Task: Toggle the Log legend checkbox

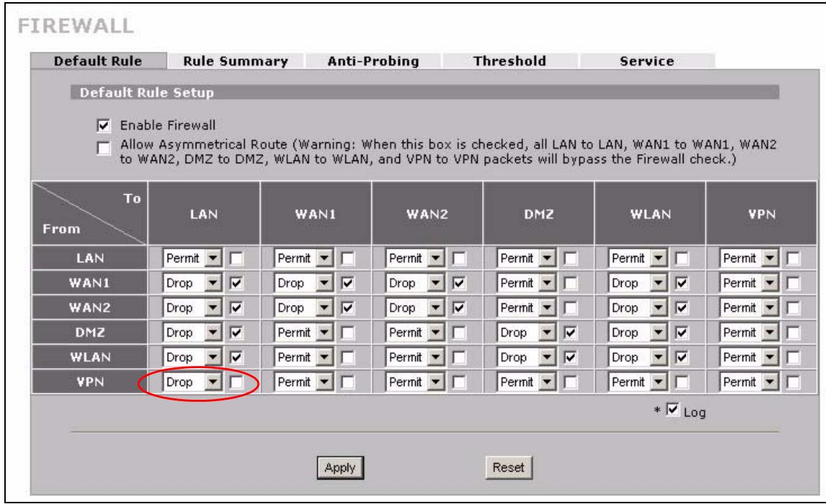Action: (x=672, y=409)
